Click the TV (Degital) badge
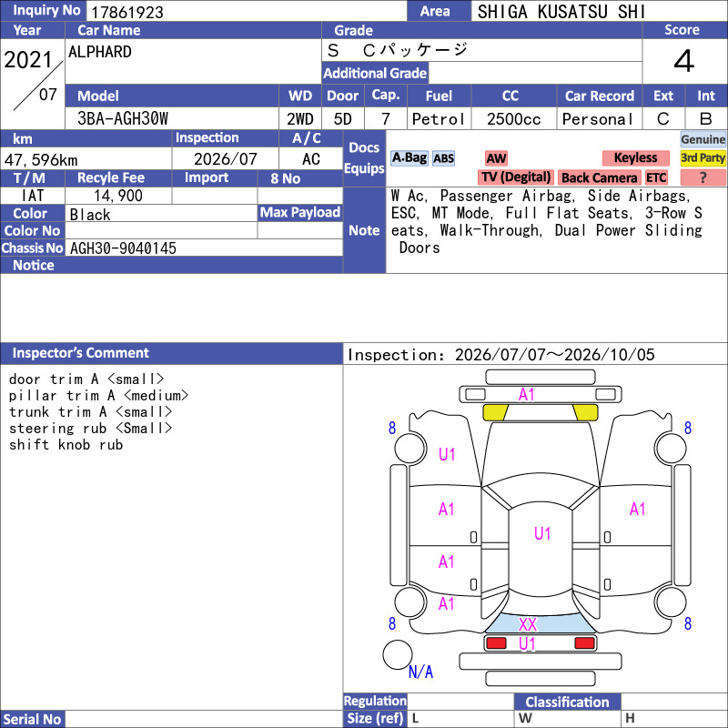 click(516, 177)
